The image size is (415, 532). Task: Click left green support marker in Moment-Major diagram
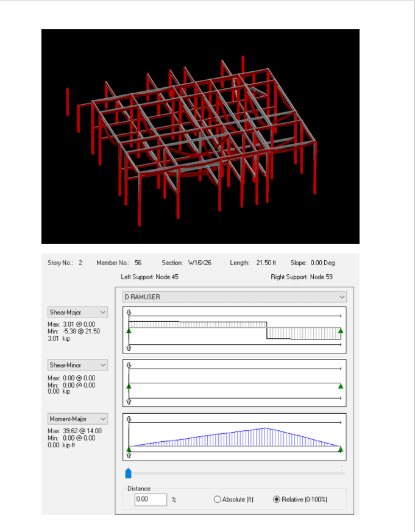129,450
